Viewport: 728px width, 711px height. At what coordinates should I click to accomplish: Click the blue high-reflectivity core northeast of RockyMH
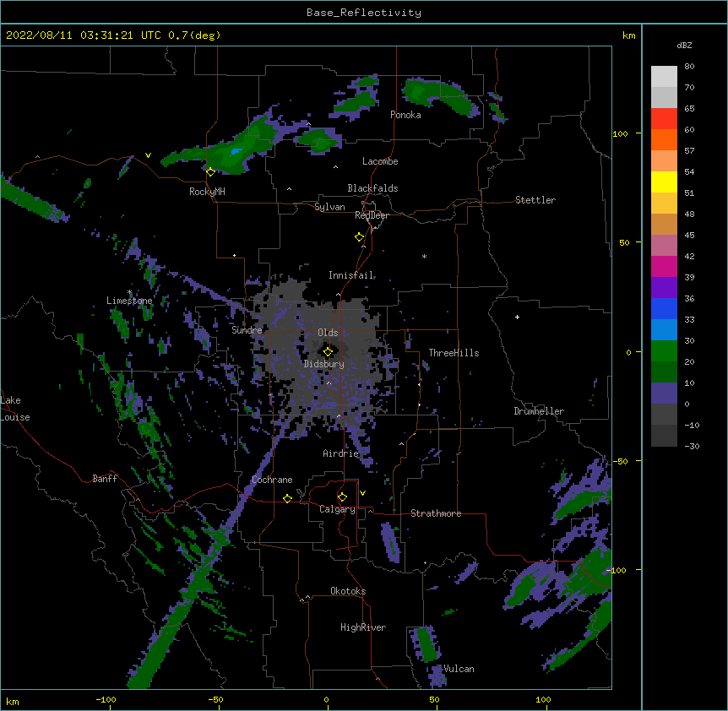click(236, 151)
